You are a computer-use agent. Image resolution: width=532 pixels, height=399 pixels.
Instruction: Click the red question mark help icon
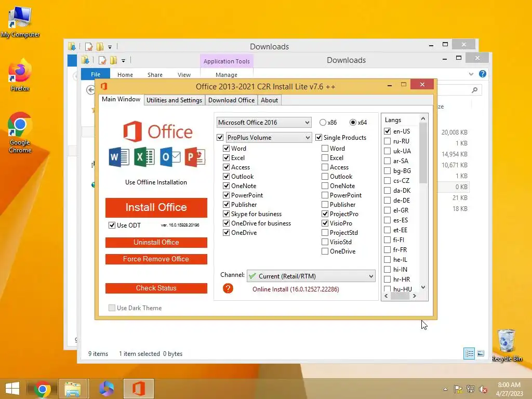click(228, 288)
